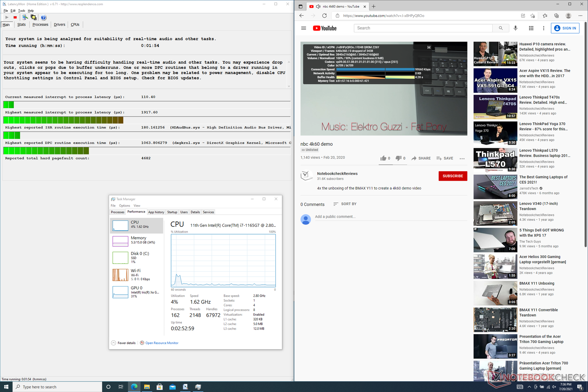Go to YouTube home via logo
Screen dimensions: 588x392
coord(324,28)
